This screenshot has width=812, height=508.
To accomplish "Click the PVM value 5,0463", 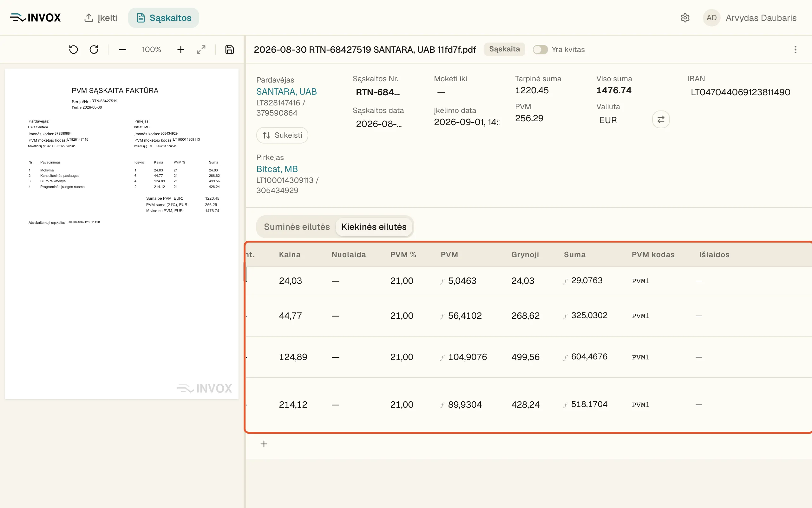I will (462, 281).
